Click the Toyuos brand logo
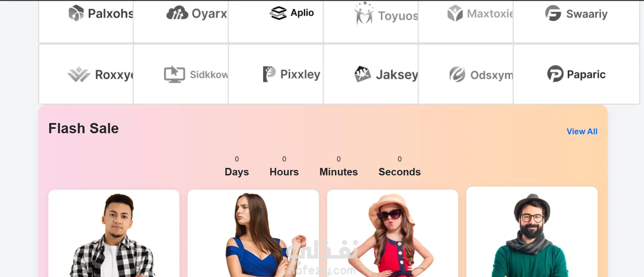 (x=386, y=14)
